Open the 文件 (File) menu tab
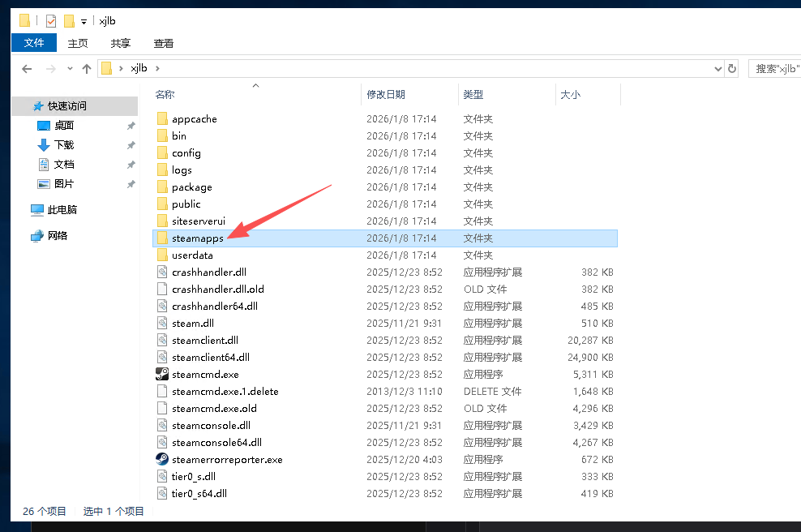Image resolution: width=801 pixels, height=532 pixels. tap(34, 43)
